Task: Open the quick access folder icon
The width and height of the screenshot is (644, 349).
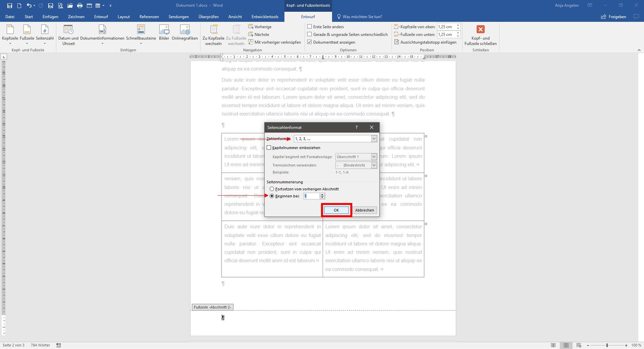Action: click(x=70, y=5)
